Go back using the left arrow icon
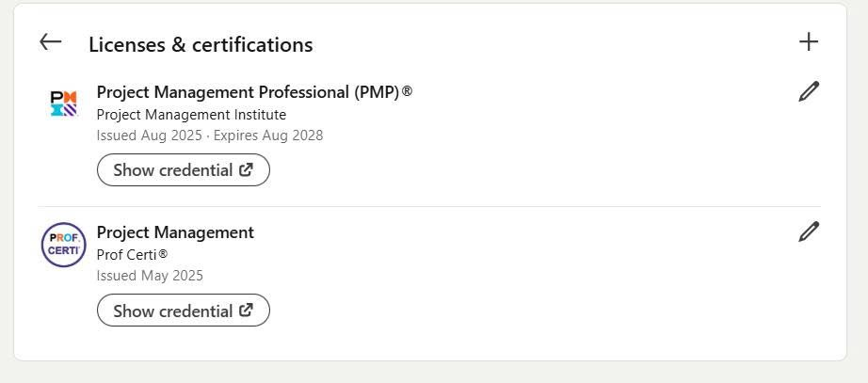This screenshot has width=868, height=383. [x=51, y=41]
